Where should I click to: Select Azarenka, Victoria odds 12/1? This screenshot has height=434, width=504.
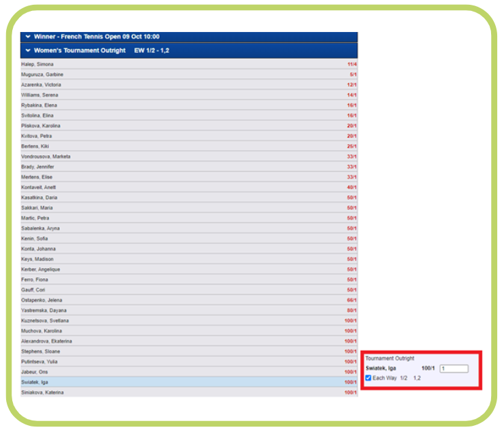coord(352,85)
